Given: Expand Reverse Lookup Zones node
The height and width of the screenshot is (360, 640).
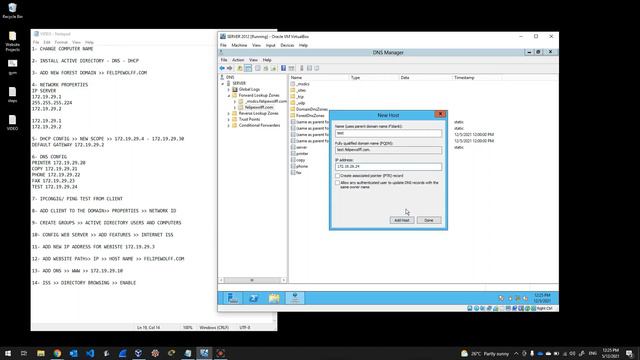Looking at the screenshot, I should [229, 113].
